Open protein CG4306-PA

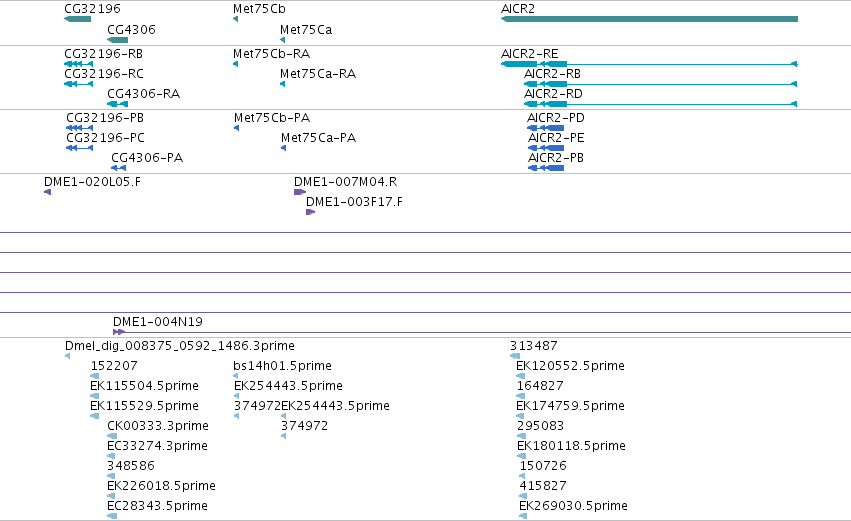pos(147,157)
